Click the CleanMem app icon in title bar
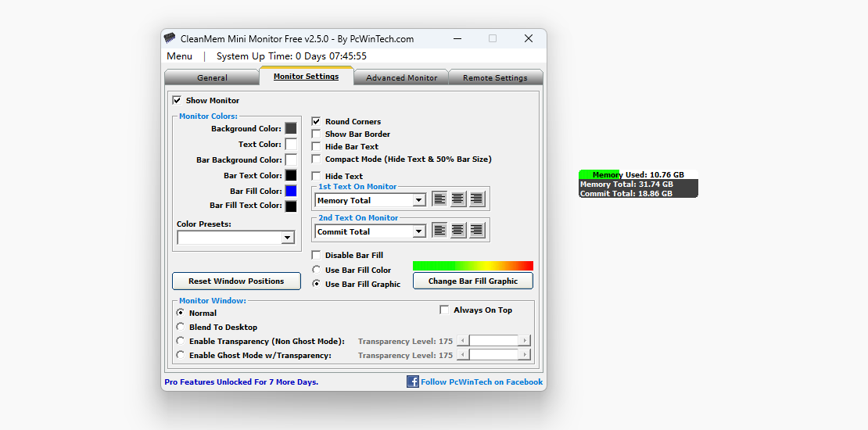Image resolution: width=868 pixels, height=430 pixels. (170, 38)
